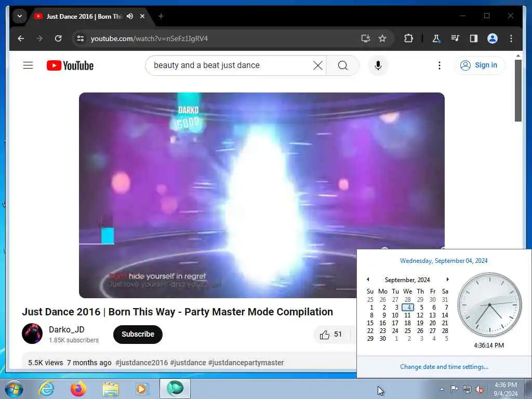Viewport: 532px width, 399px height.
Task: Open the network tray icon
Action: (467, 389)
